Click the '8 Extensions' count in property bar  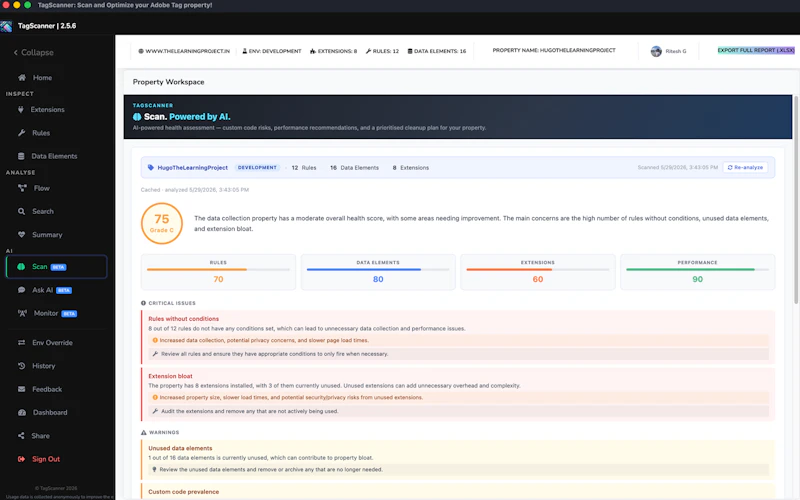point(410,167)
